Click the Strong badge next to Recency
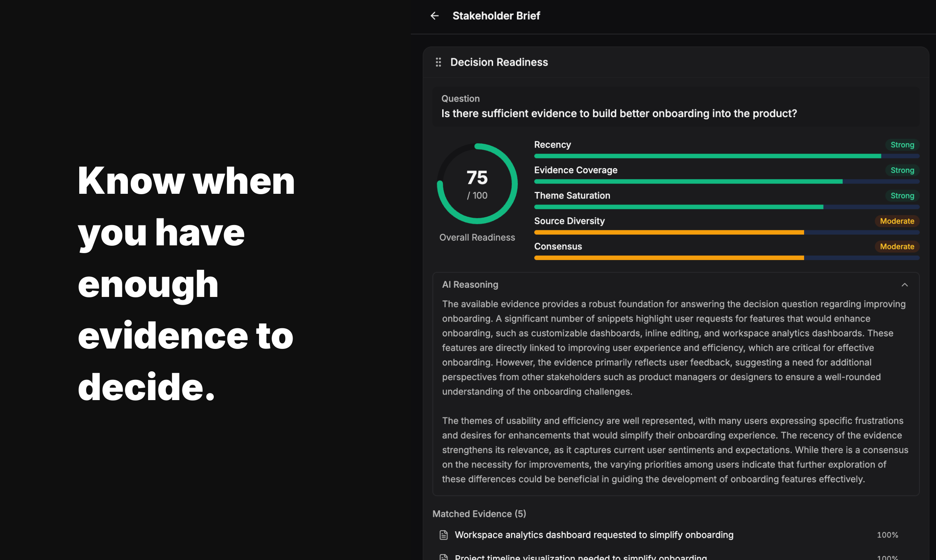The height and width of the screenshot is (560, 936). (x=902, y=145)
